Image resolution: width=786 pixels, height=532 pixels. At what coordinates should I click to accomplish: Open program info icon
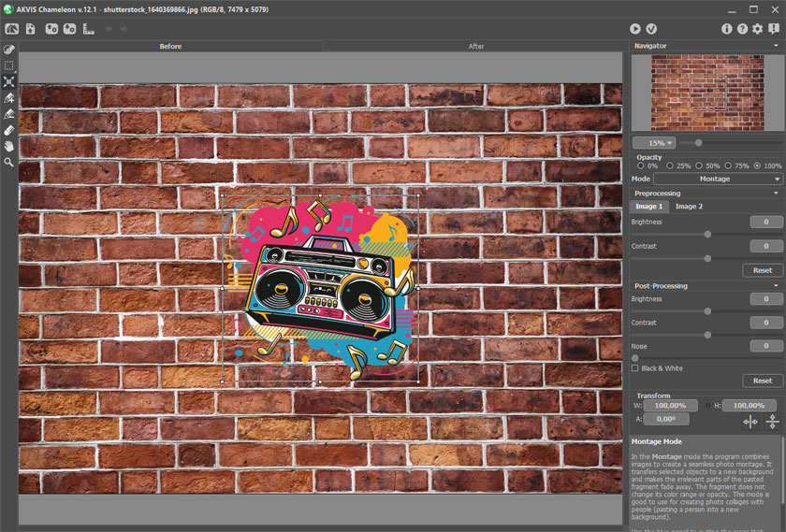point(726,29)
